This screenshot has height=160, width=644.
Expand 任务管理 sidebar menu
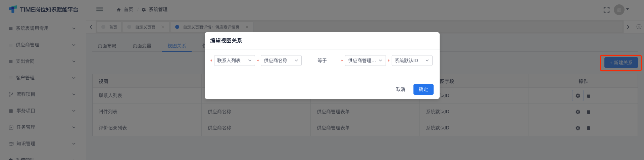[x=43, y=127]
